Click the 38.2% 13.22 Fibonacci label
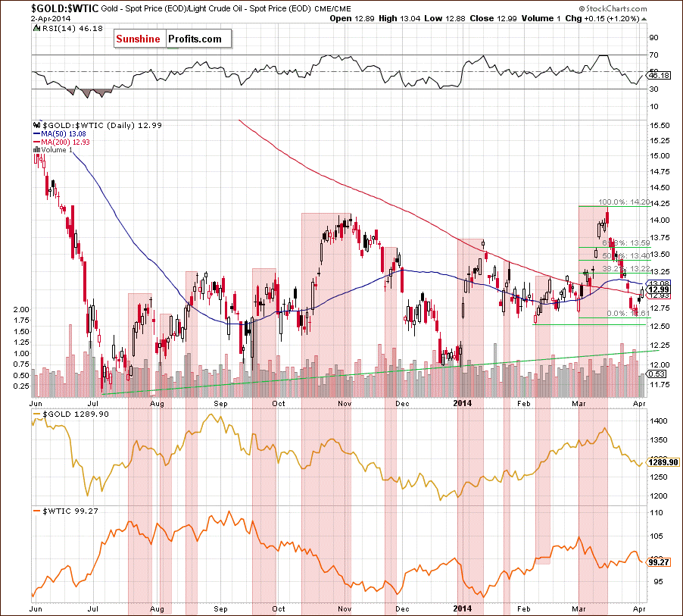The width and height of the screenshot is (683, 616). tap(626, 268)
